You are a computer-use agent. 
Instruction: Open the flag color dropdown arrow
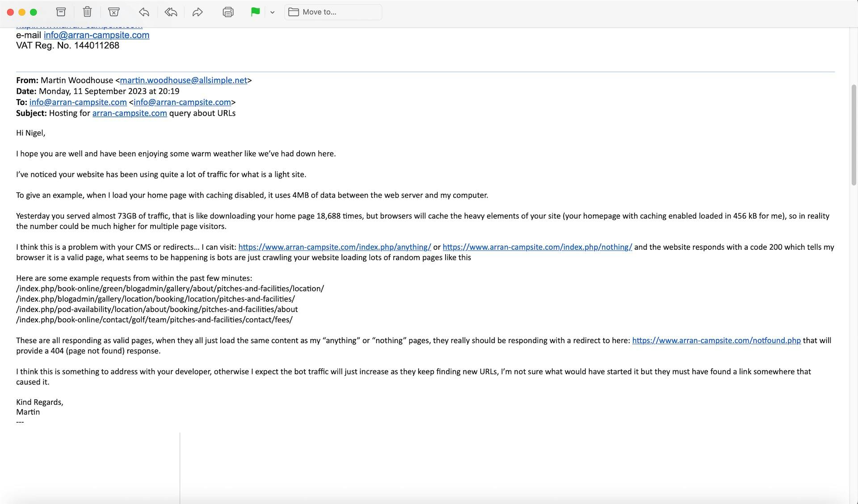click(272, 13)
